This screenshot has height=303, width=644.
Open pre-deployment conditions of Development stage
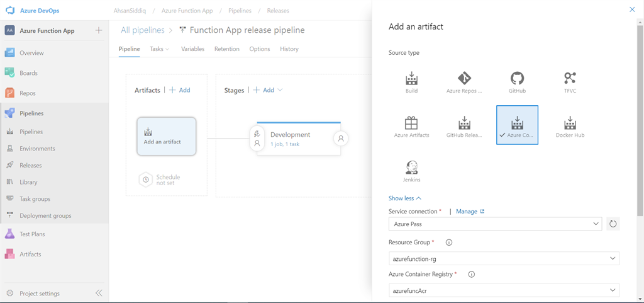[x=257, y=139]
